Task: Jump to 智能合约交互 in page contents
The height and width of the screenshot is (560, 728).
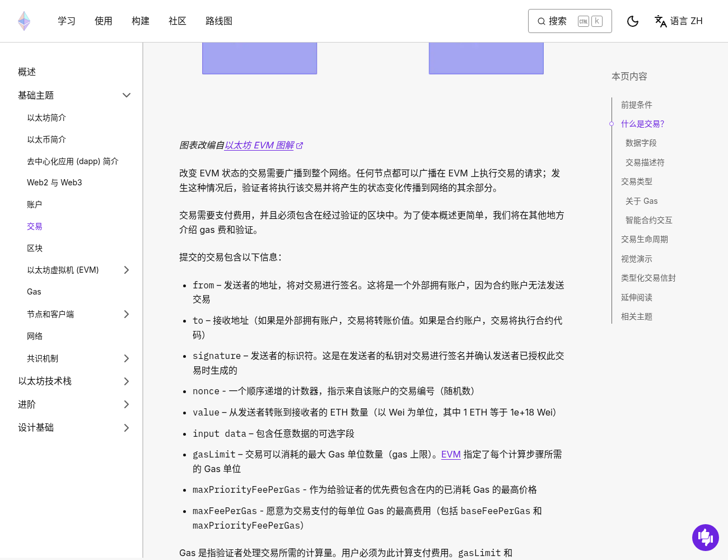Action: click(x=649, y=220)
